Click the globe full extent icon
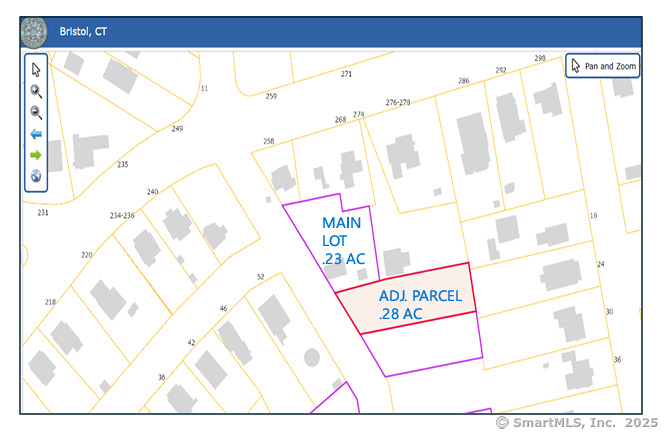The image size is (664, 434). 36,177
